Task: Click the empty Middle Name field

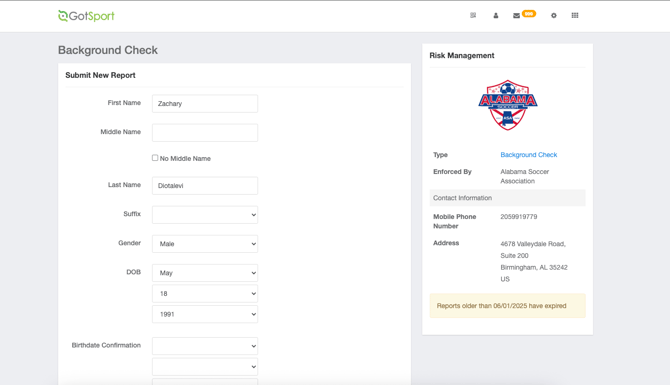Action: (x=205, y=132)
